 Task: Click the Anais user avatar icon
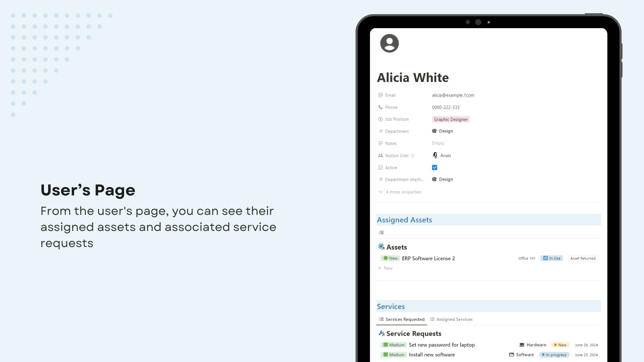(435, 156)
